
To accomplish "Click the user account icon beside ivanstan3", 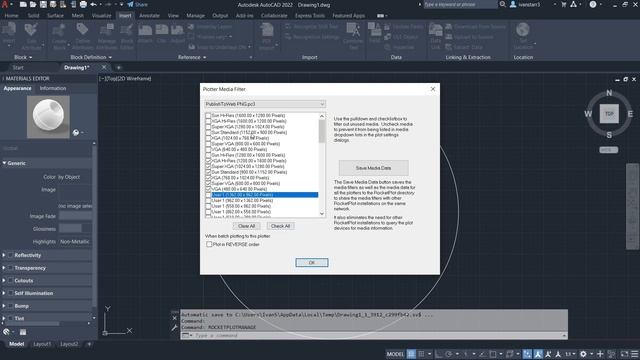I will click(x=513, y=4).
